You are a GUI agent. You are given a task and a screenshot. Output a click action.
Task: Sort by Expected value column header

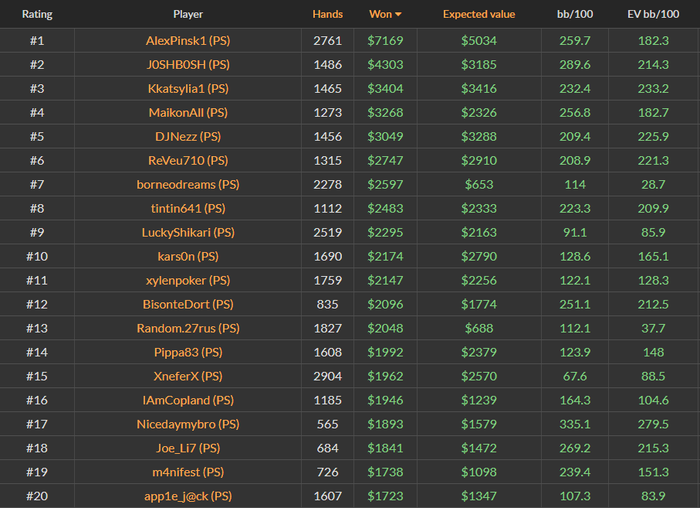click(479, 15)
